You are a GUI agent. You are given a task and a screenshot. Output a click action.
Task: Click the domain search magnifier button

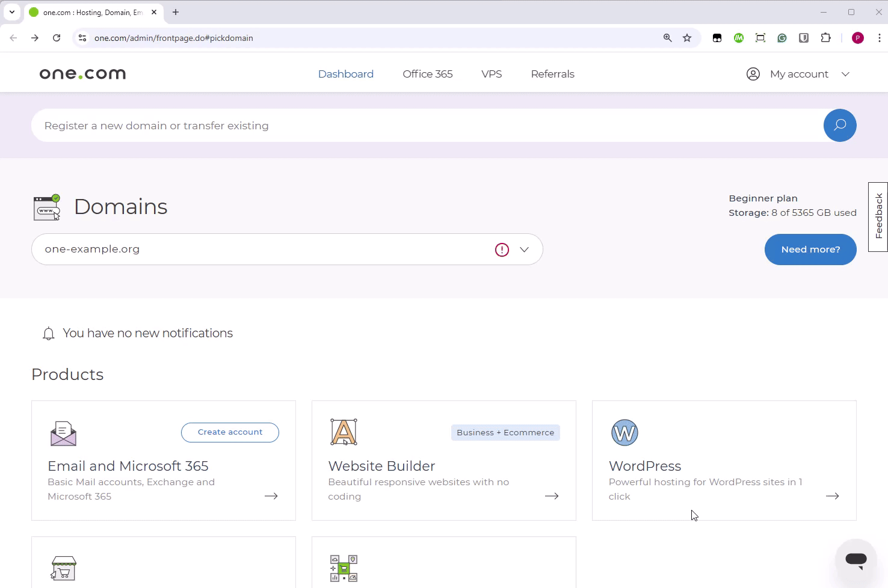point(839,125)
